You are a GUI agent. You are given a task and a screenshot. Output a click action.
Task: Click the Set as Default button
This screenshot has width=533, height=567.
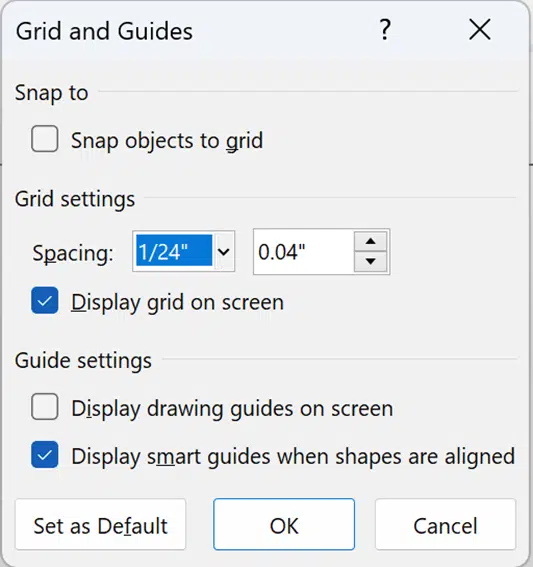coord(101,525)
